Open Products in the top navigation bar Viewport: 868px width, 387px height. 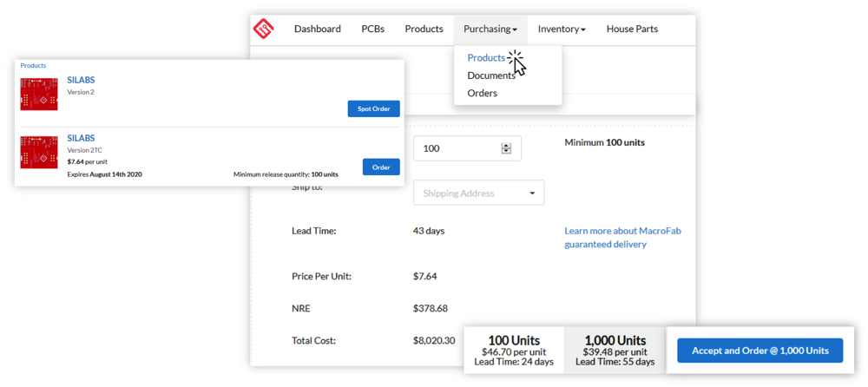point(424,29)
